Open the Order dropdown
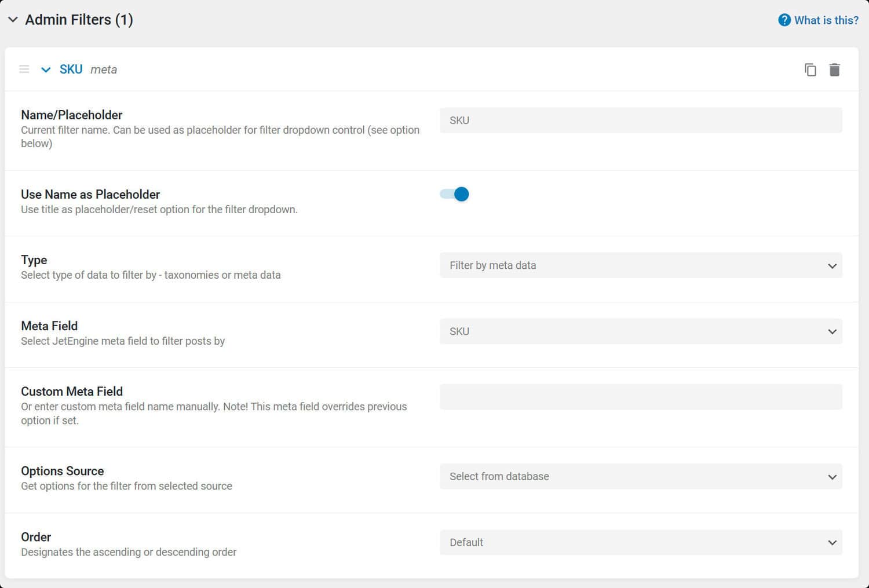869x588 pixels. pyautogui.click(x=641, y=542)
